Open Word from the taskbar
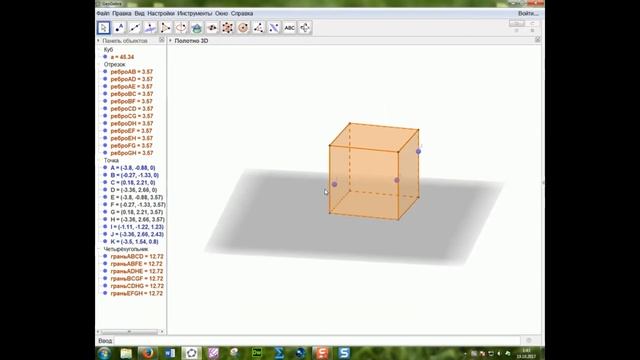 170,353
